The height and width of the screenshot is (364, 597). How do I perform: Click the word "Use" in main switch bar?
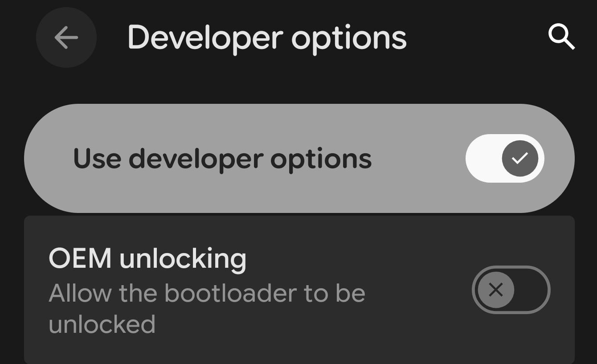coord(97,159)
